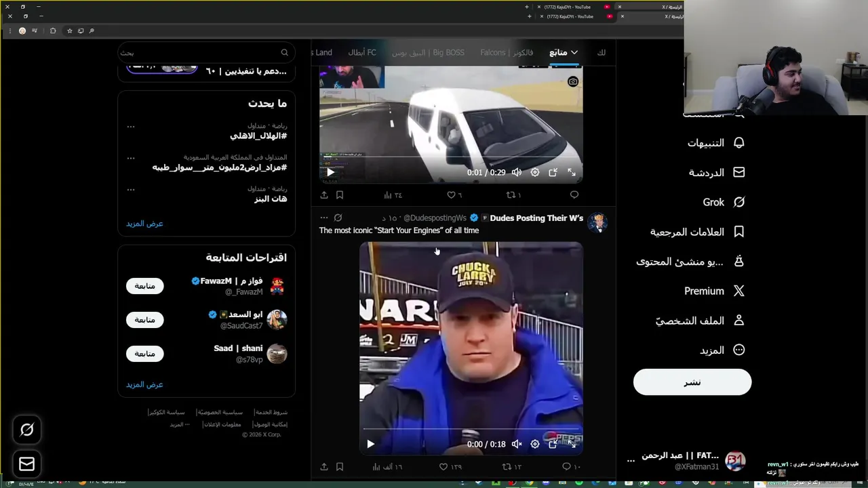
Task: Bookmark this page with browser star icon
Action: (69, 30)
